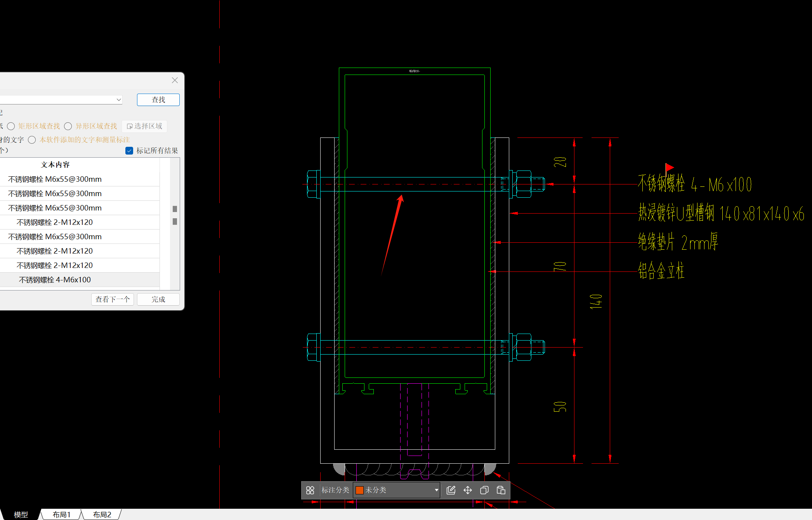812x520 pixels.
Task: Click the 查看下一个 button
Action: tap(113, 299)
